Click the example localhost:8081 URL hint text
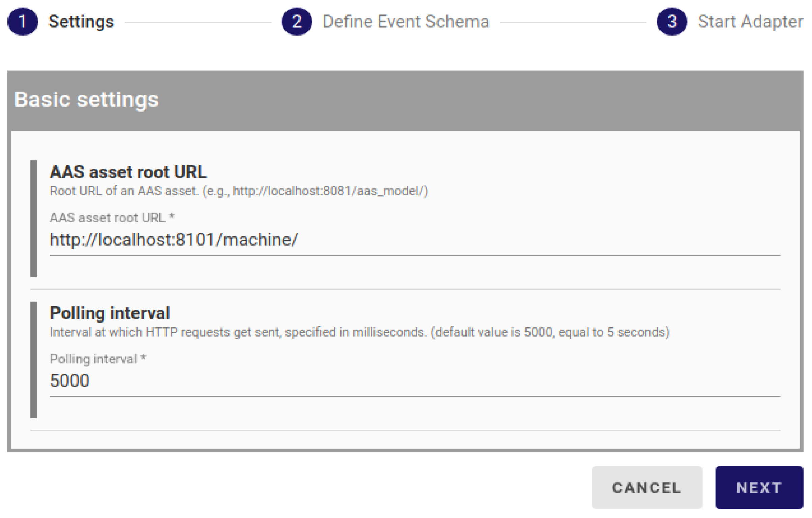 [x=330, y=191]
